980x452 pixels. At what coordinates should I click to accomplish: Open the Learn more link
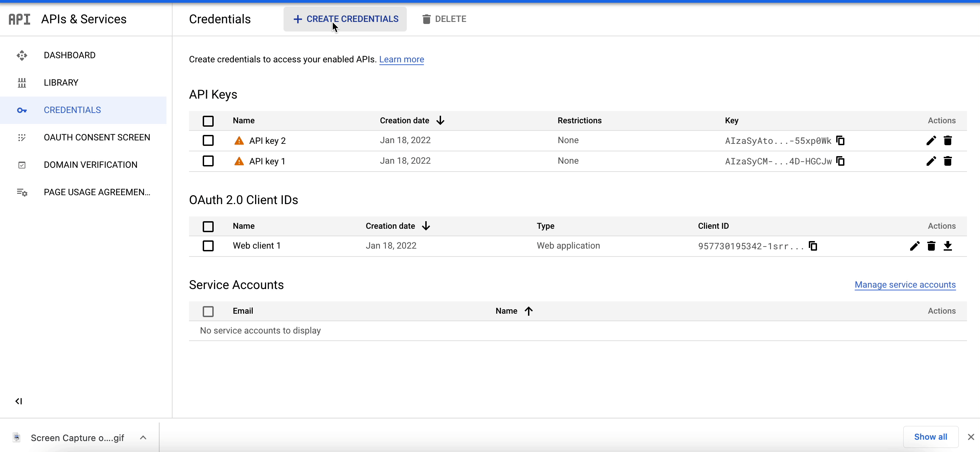(401, 59)
